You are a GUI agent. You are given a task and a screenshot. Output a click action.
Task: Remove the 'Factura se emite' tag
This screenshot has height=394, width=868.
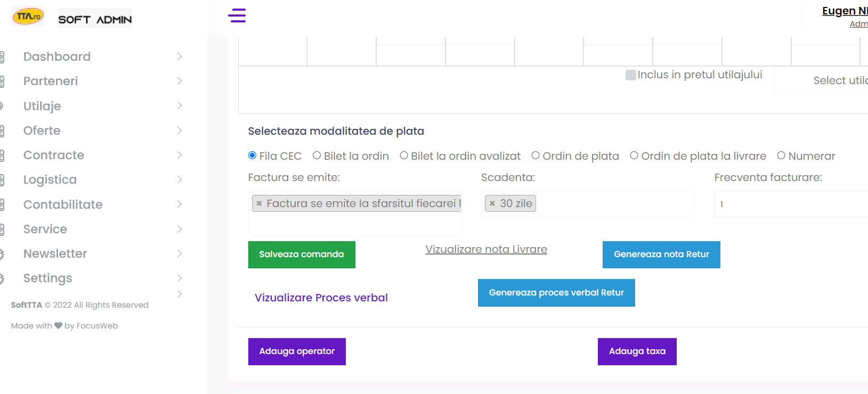pos(259,203)
